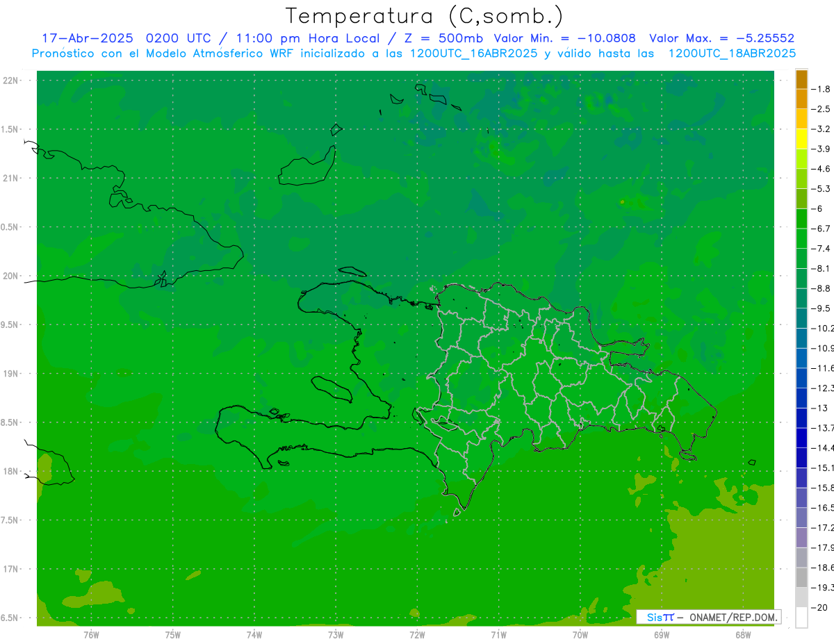Image resolution: width=834 pixels, height=644 pixels.
Task: Click the '18N' latitude label
Action: pyautogui.click(x=11, y=472)
